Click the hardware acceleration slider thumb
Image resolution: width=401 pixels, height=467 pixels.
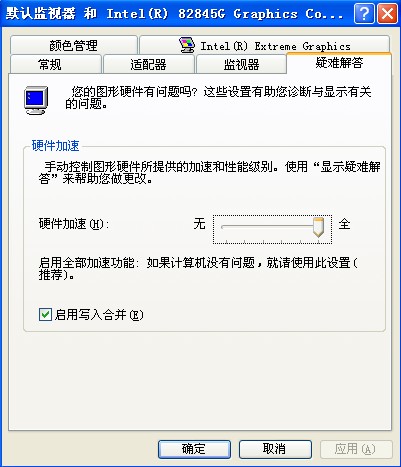click(318, 228)
